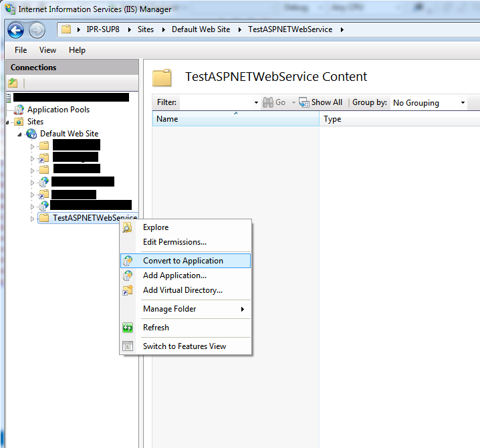Expand breadcrumb arrow after Sites

[x=164, y=29]
